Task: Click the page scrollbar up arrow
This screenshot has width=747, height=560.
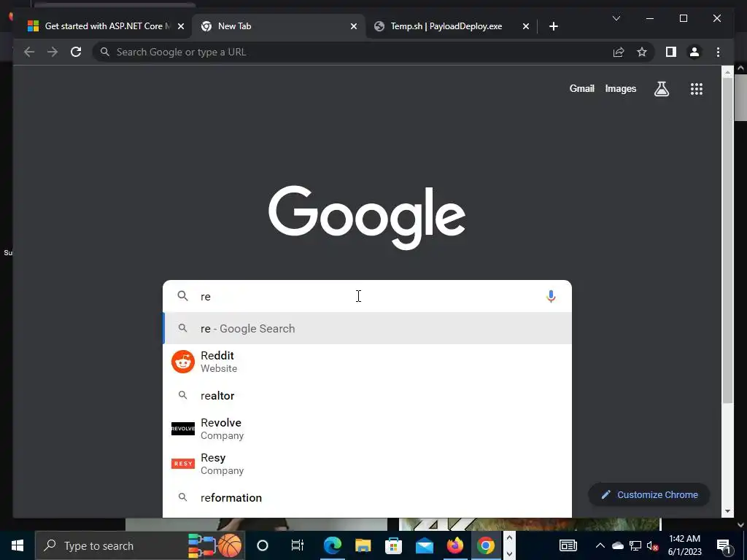Action: pos(727,72)
